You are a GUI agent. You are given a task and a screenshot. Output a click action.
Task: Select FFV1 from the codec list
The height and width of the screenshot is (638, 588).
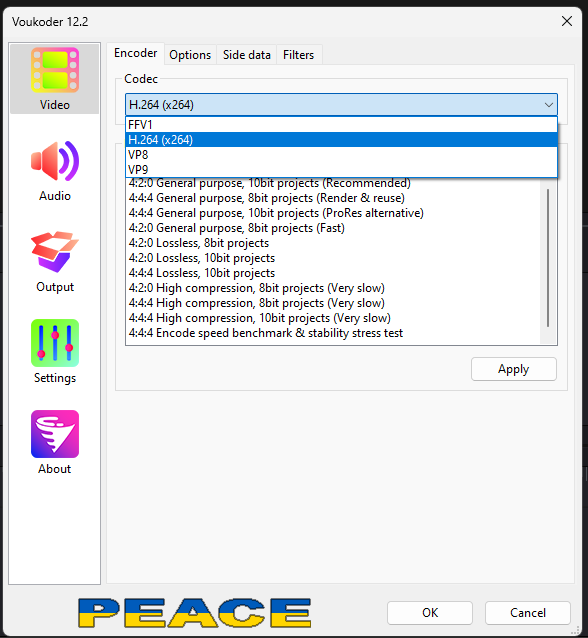click(341, 125)
